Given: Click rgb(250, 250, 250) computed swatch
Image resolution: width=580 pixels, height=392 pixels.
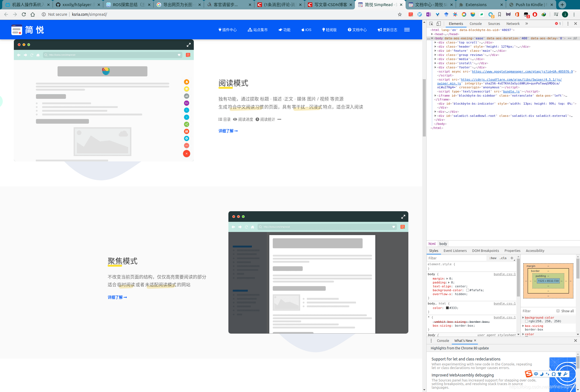Looking at the screenshot, I should 527,321.
